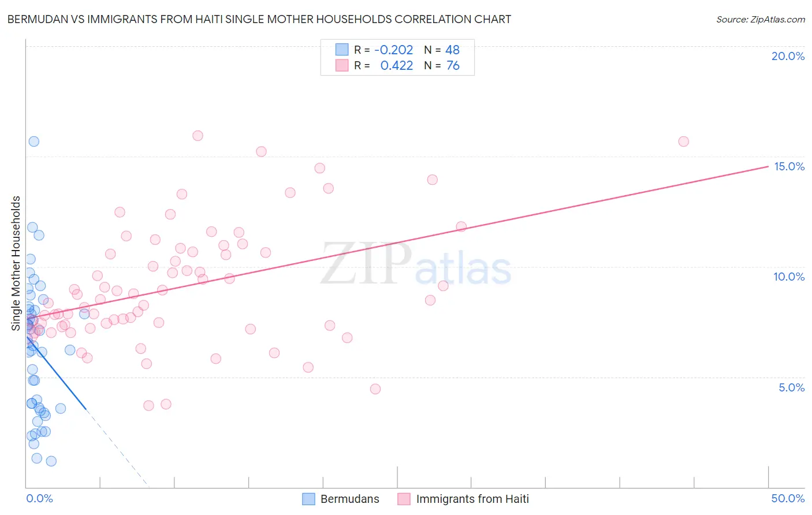Click the topmost pink data point near 16%
The image size is (812, 515).
tap(198, 136)
